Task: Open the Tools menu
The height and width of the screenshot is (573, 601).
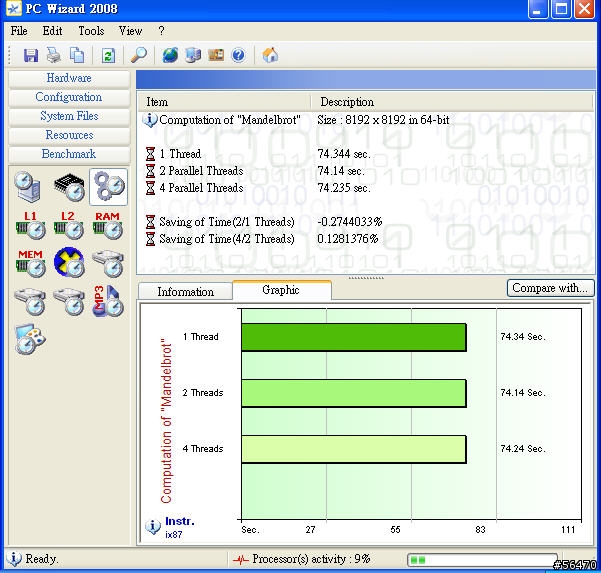Action: pyautogui.click(x=91, y=31)
